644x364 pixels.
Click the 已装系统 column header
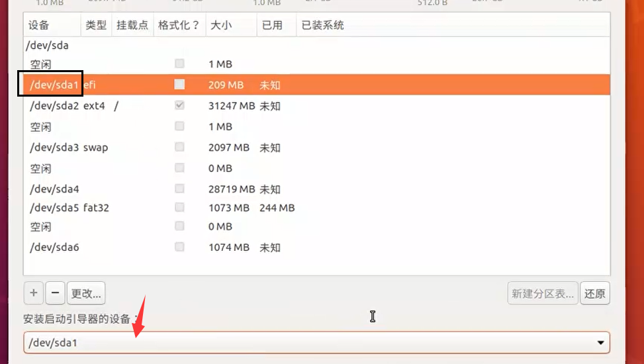pyautogui.click(x=322, y=25)
